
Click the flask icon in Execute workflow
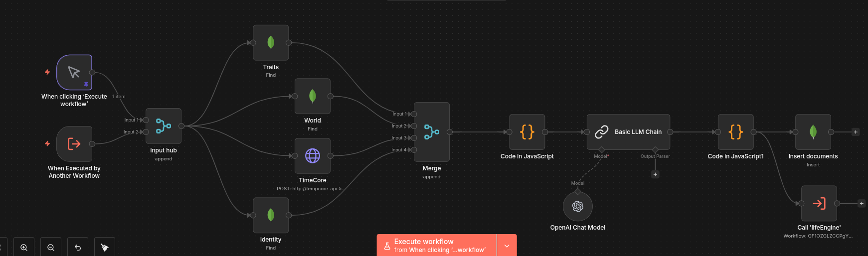(387, 246)
